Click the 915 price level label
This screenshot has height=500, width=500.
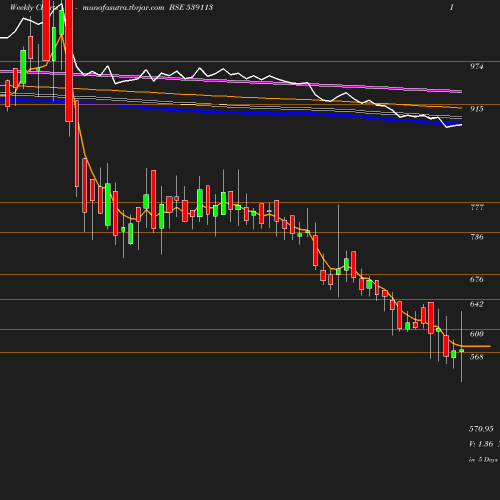click(x=476, y=109)
